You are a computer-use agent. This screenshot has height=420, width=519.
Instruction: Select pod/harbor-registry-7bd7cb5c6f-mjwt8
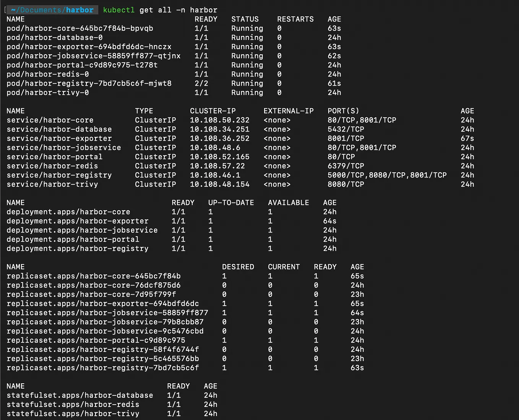click(89, 83)
